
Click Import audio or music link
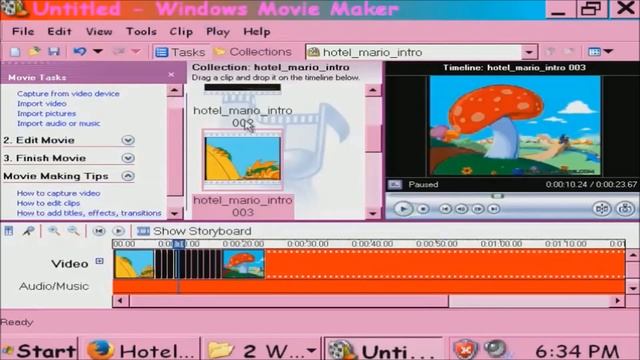point(58,123)
